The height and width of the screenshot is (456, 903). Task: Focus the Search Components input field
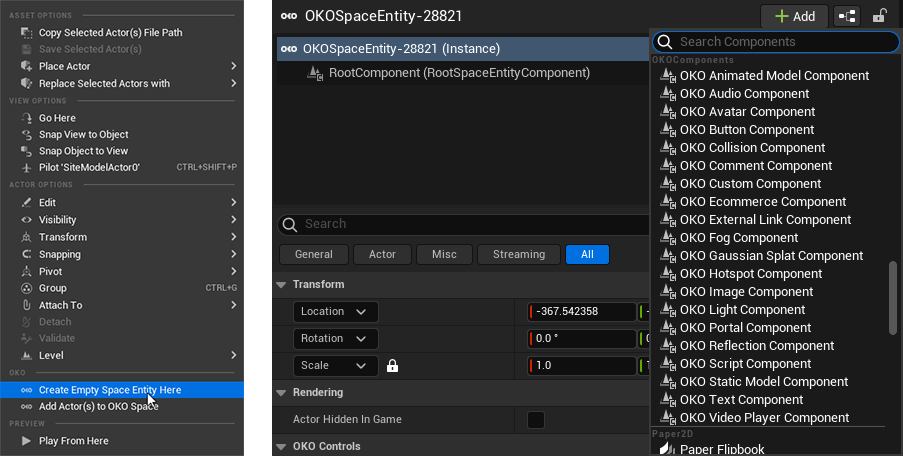point(780,42)
